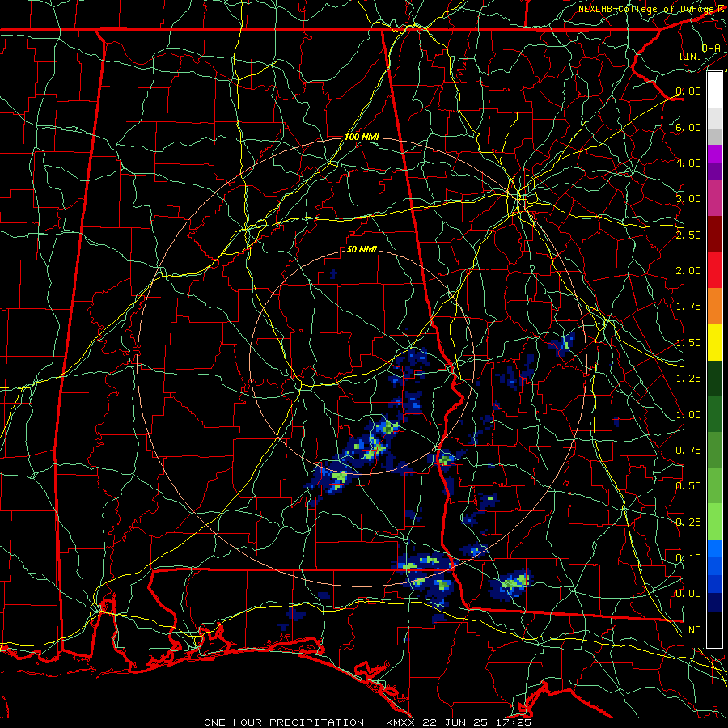Click the orange swatch in the legend
This screenshot has width=728, height=728.
[714, 306]
